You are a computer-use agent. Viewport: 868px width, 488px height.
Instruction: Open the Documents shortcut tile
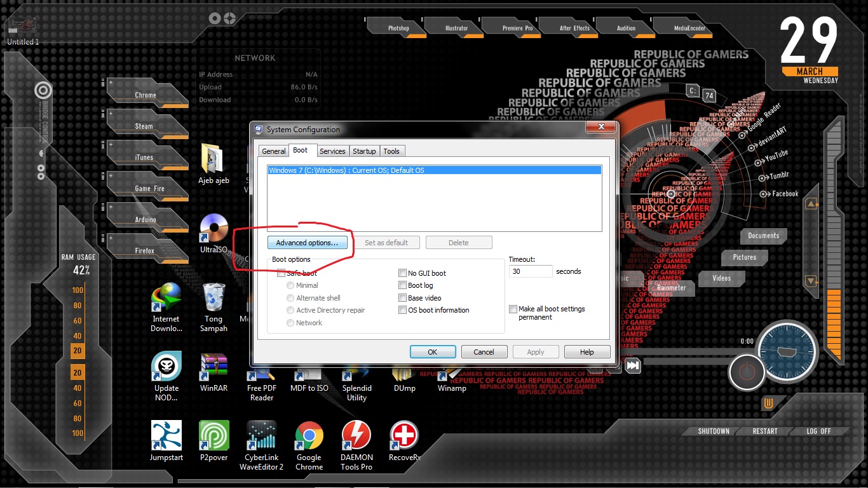tap(763, 236)
